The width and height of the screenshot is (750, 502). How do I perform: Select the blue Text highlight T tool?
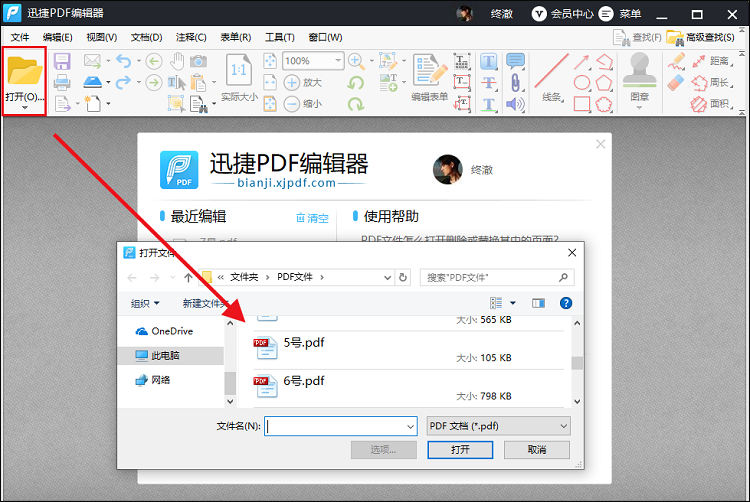488,61
